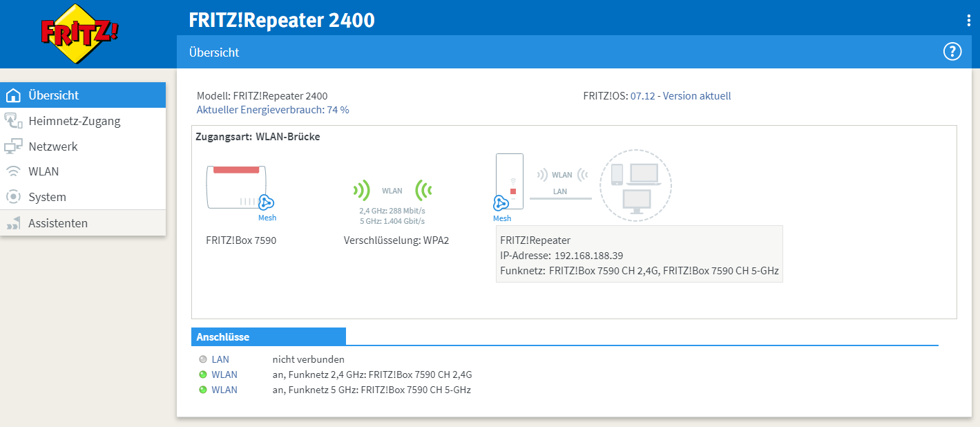Open the help question mark icon
Viewport: 980px width, 427px height.
click(x=952, y=52)
